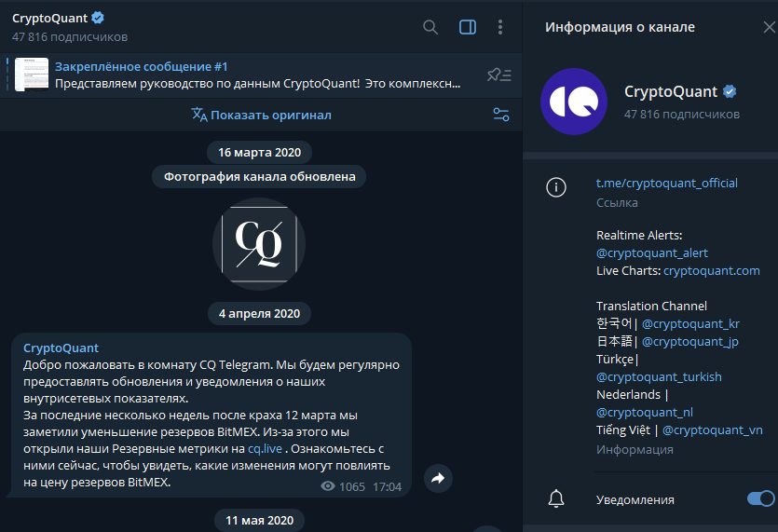Click the Информация о канале heading
The height and width of the screenshot is (532, 778).
point(620,27)
